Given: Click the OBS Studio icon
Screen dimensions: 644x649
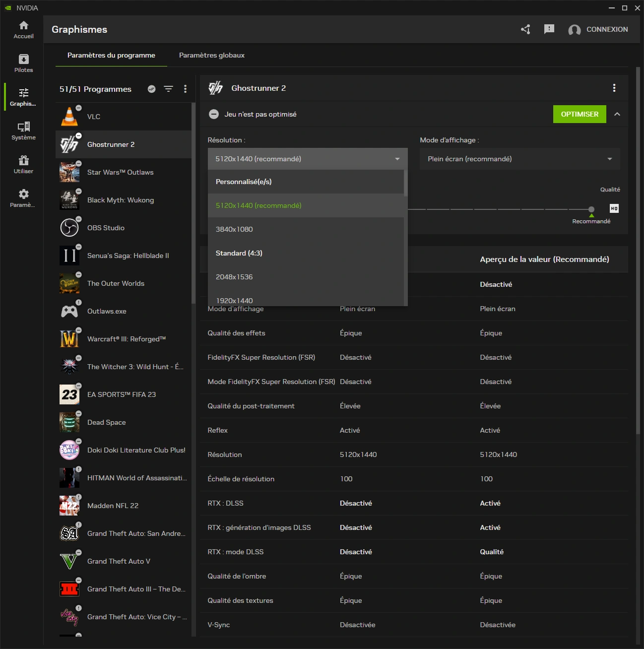Looking at the screenshot, I should [69, 228].
